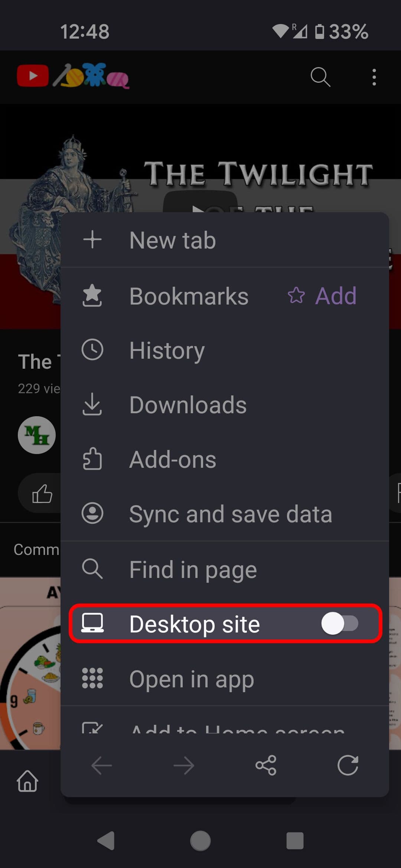Tap the Android back navigation button

[106, 840]
